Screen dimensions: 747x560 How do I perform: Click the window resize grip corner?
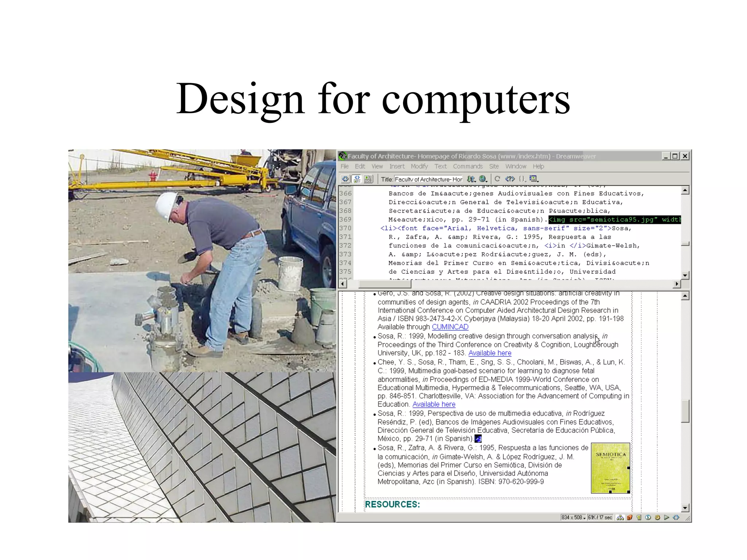coord(688,518)
